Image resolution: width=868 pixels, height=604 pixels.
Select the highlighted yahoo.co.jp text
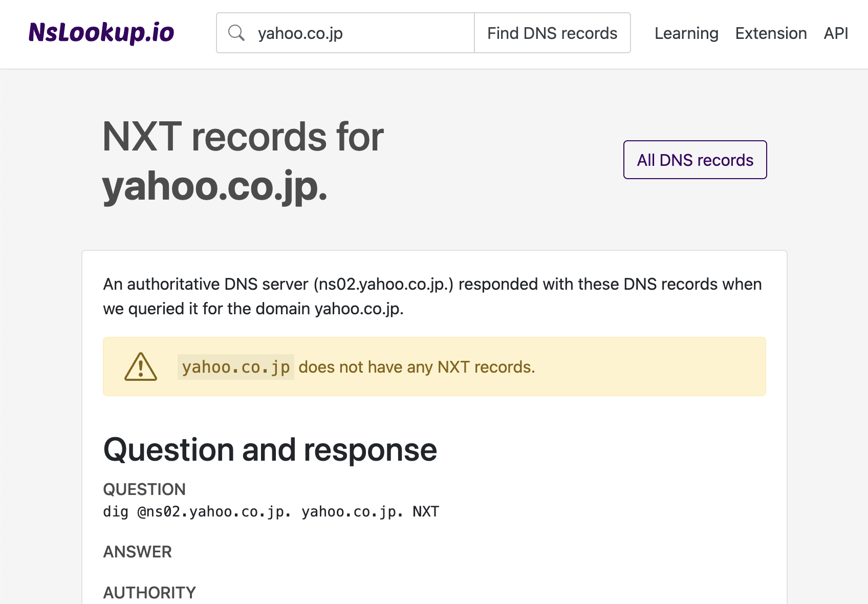pyautogui.click(x=235, y=366)
